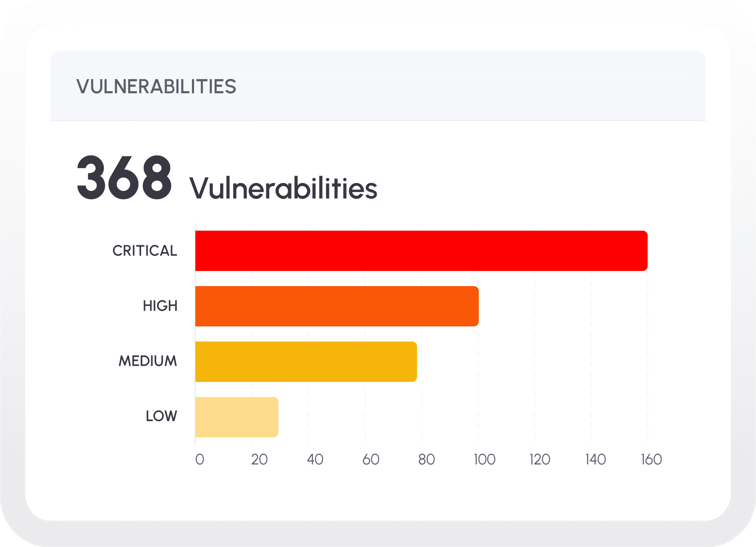Select the CRITICAL severity label
Screen dimensions: 756x547
click(144, 251)
